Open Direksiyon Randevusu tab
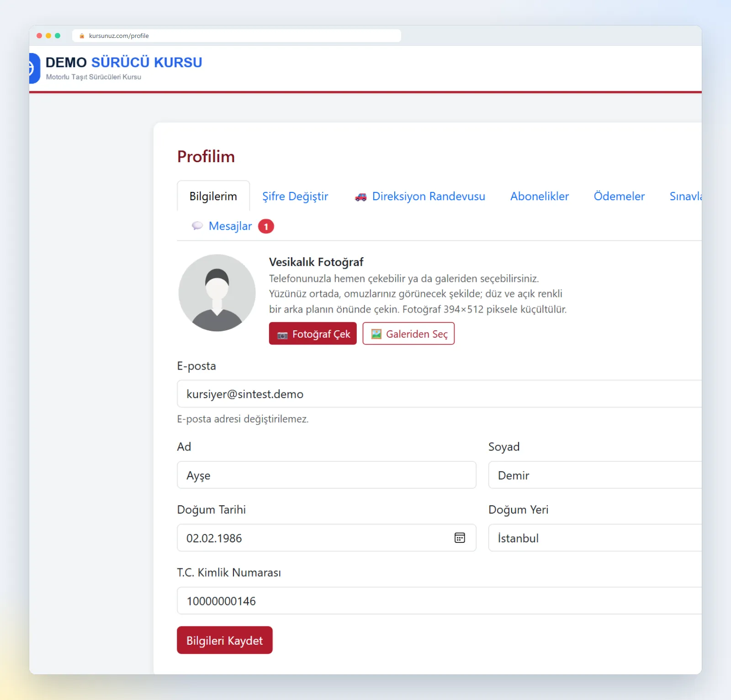731x700 pixels. tap(420, 196)
